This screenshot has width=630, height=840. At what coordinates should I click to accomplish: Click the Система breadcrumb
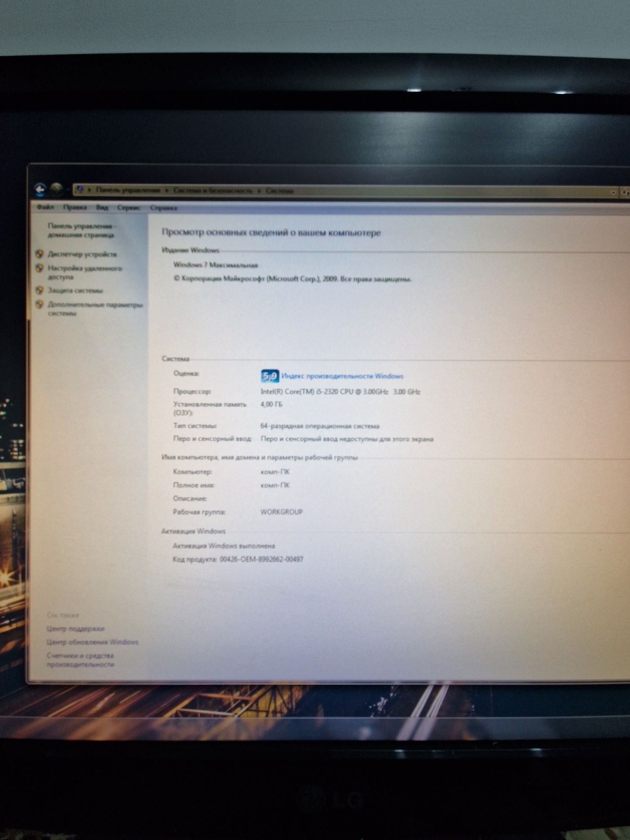coord(280,191)
